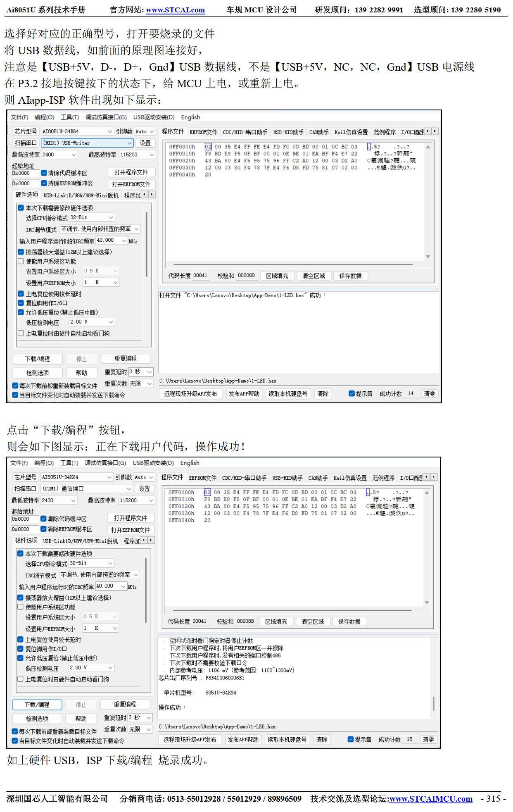The height and width of the screenshot is (812, 513).
Task: Click right tab-scroll arrow beside 程序加, first screenshot
Action: pos(152,194)
